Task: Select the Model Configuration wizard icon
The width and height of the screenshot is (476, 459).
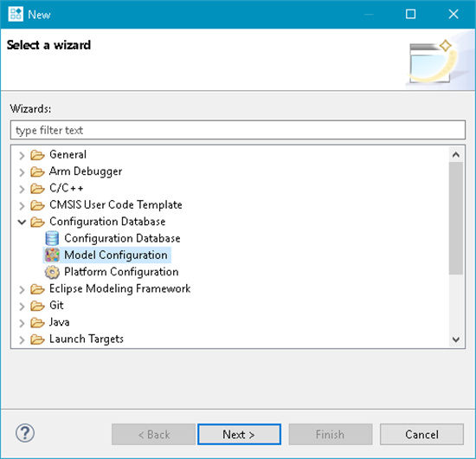Action: coord(52,255)
